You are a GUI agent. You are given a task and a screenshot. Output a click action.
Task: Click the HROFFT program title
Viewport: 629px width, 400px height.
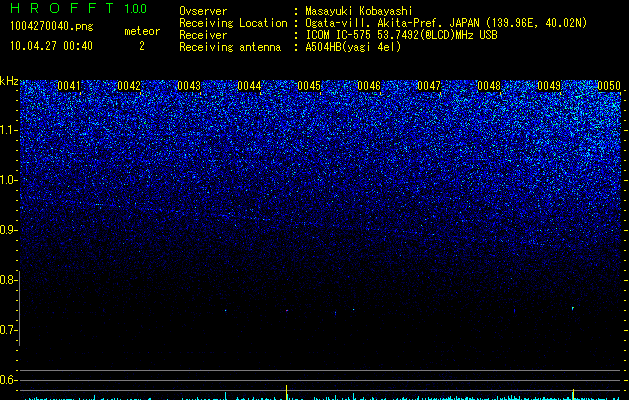pyautogui.click(x=62, y=8)
